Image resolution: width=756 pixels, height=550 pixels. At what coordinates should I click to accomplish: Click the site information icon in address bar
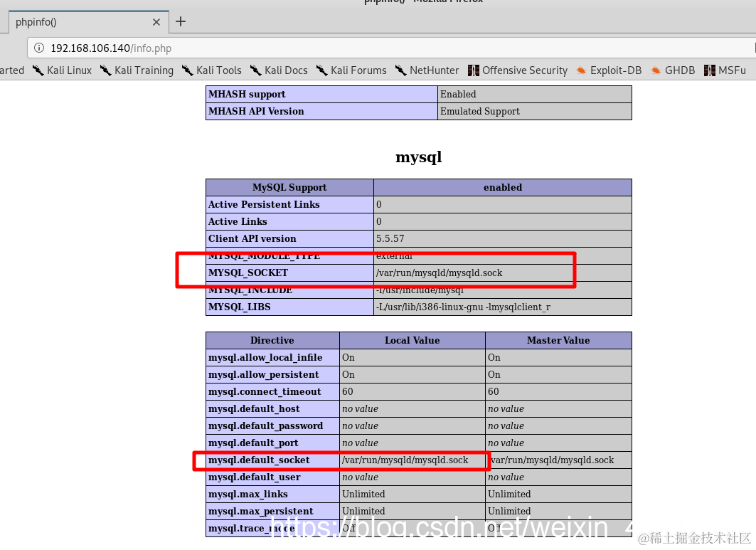click(39, 48)
